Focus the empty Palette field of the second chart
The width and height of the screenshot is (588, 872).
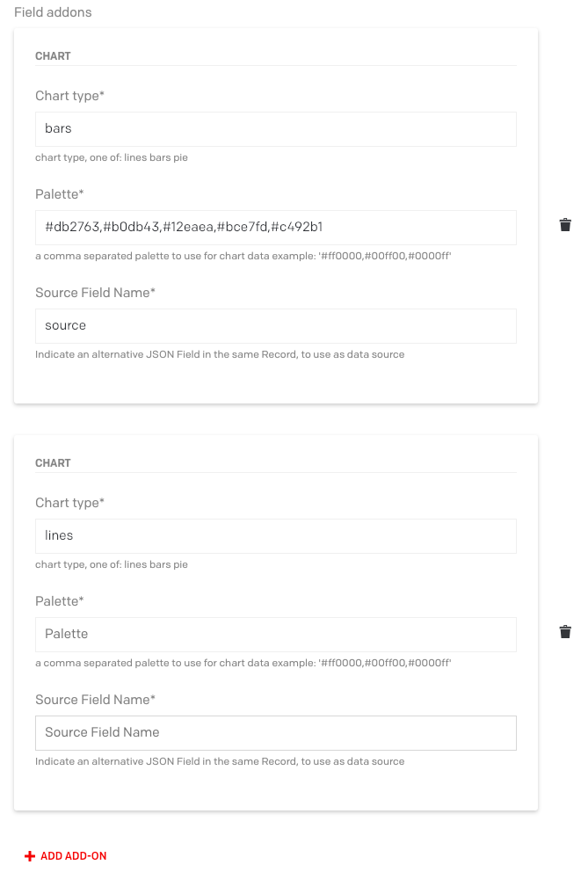point(276,634)
